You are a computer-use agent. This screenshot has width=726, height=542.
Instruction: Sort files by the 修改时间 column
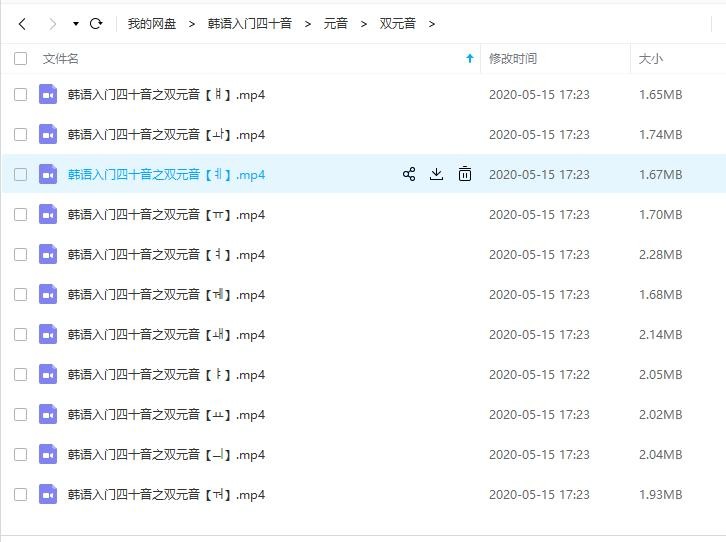(x=512, y=59)
